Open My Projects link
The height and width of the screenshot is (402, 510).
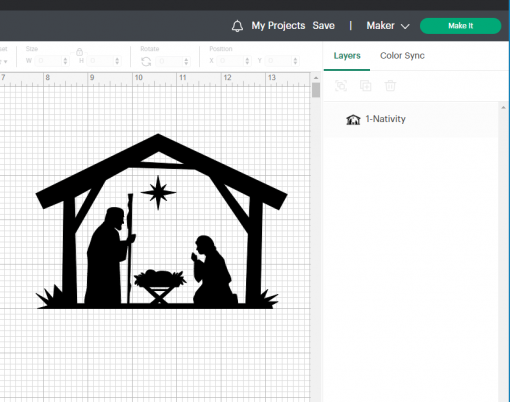pyautogui.click(x=278, y=26)
